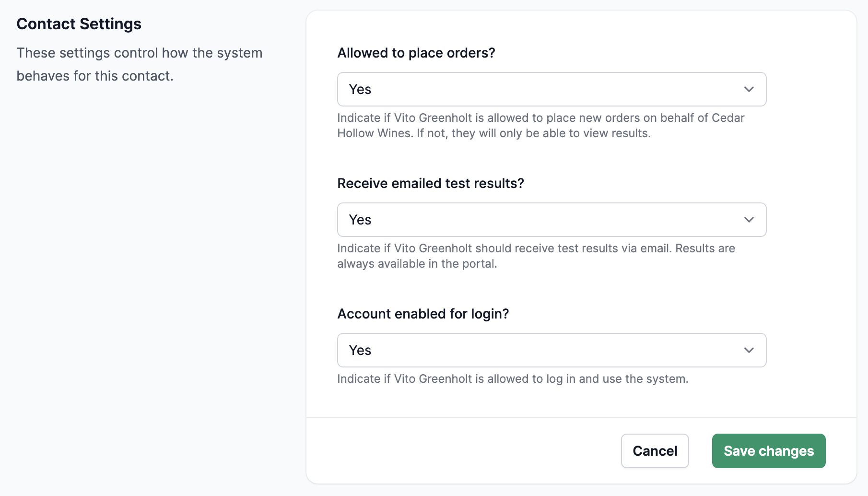Click help text about Cedar Hollow Wines orders
Image resolution: width=868 pixels, height=496 pixels.
[x=540, y=126]
